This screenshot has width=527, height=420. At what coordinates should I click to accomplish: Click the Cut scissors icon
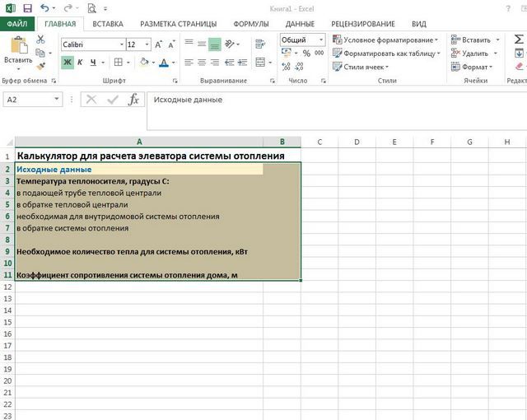40,40
